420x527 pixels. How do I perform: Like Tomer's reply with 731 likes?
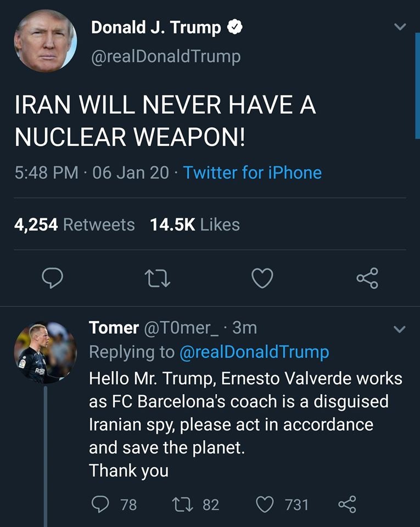[x=266, y=503]
